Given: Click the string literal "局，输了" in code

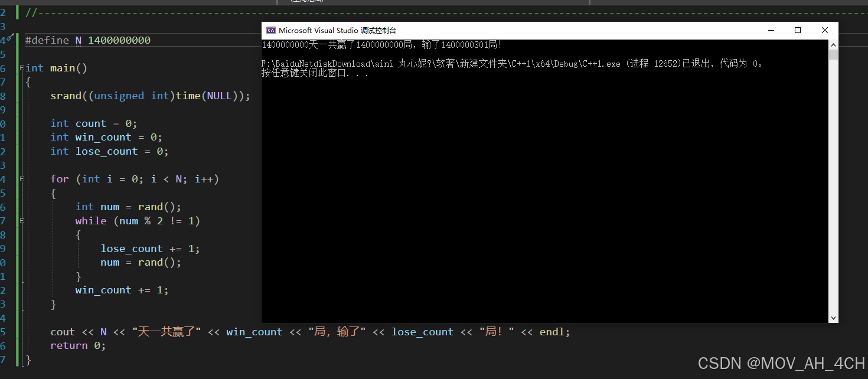Looking at the screenshot, I should [337, 332].
